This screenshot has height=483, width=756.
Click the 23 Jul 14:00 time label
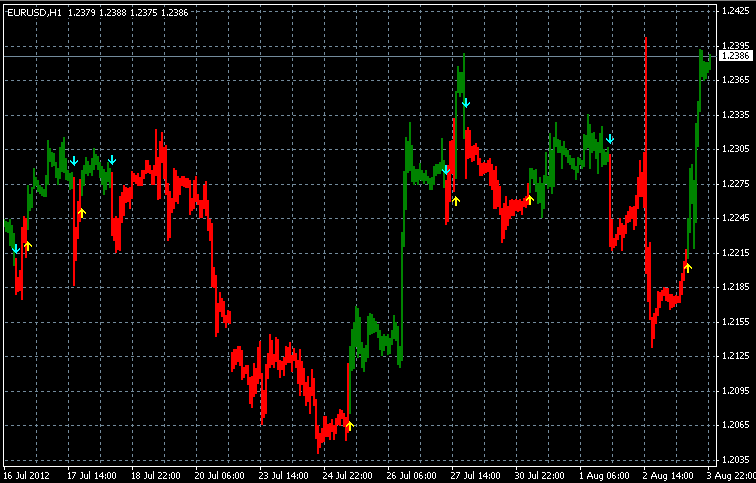pos(284,476)
